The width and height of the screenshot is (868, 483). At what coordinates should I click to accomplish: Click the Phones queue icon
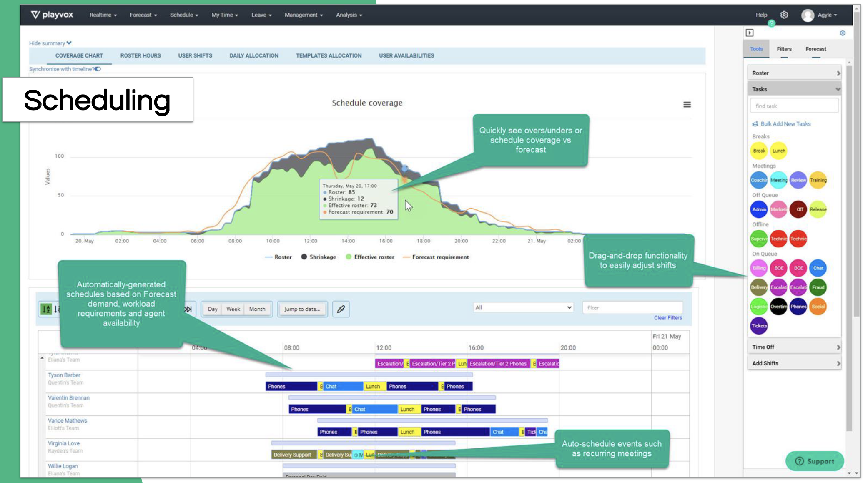click(x=798, y=306)
